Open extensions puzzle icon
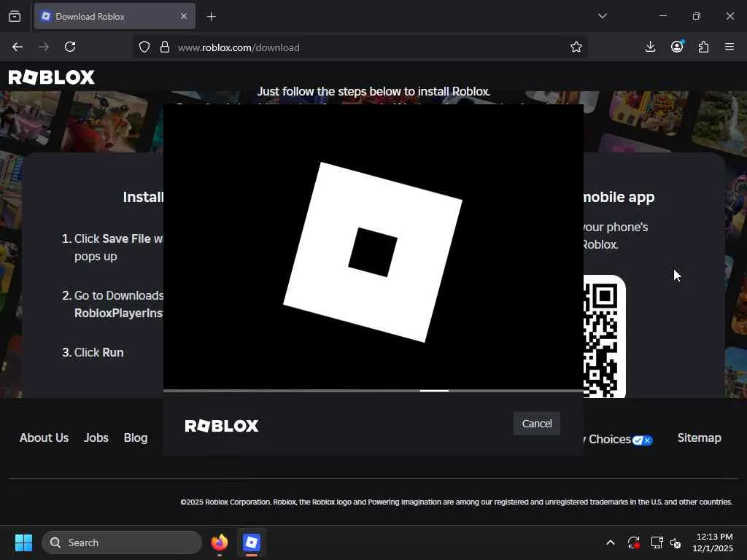The width and height of the screenshot is (747, 560). 703,47
